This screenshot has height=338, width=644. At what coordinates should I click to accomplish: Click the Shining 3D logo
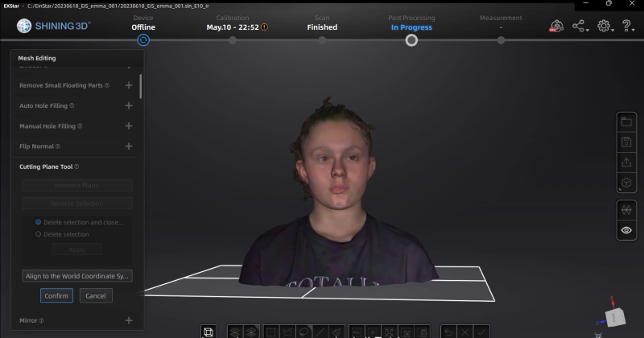coord(53,26)
